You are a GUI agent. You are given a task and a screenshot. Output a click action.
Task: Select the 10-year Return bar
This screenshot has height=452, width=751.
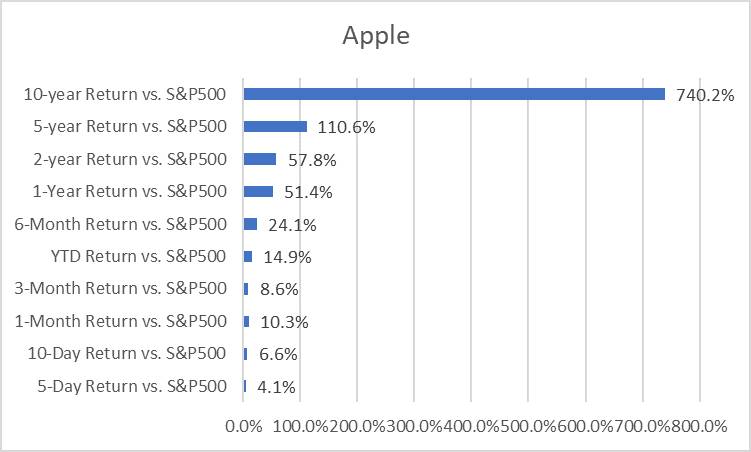click(454, 94)
